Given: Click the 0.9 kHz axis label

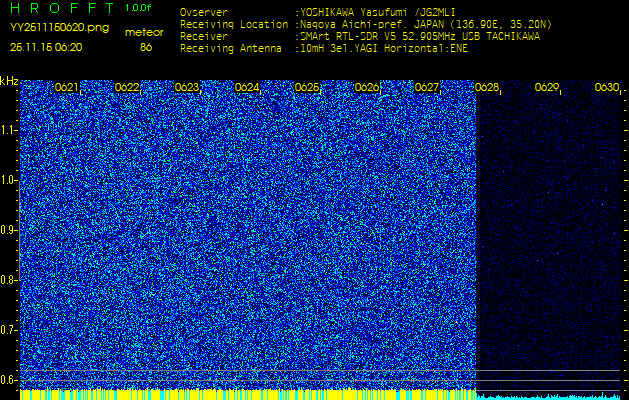Looking at the screenshot, I should (x=9, y=230).
